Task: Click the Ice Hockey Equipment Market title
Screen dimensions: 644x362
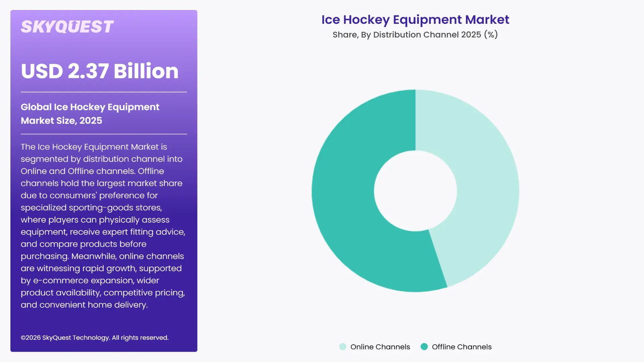Action: pyautogui.click(x=415, y=19)
